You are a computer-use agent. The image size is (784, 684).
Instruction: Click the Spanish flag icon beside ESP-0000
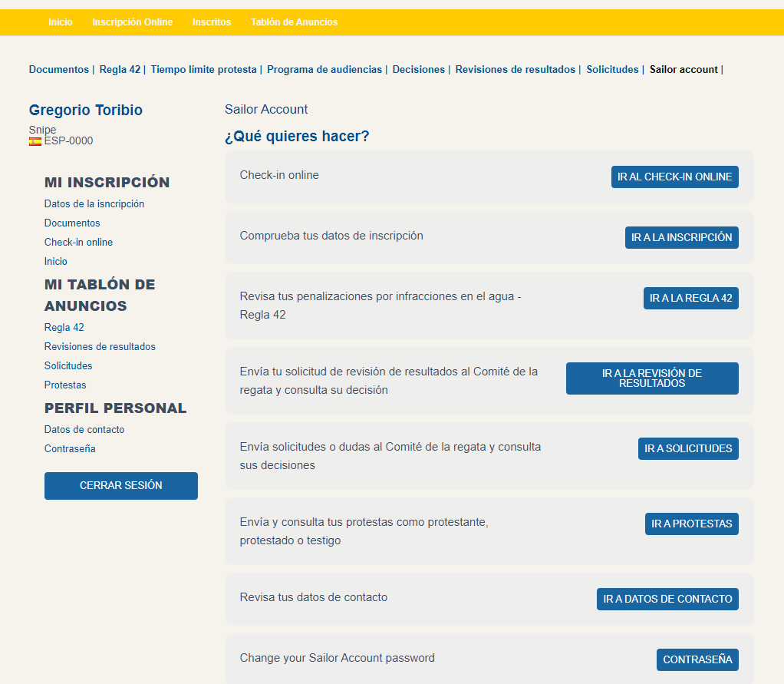pyautogui.click(x=35, y=141)
